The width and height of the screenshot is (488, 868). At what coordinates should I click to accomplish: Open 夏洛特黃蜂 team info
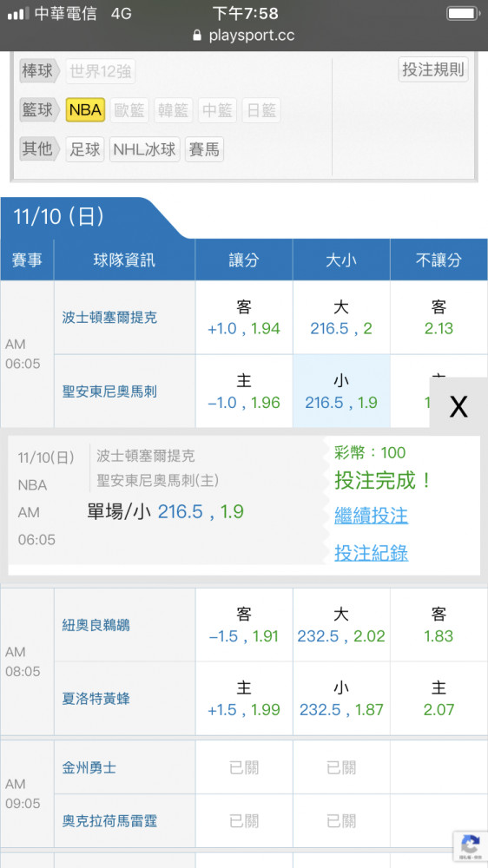click(x=96, y=699)
